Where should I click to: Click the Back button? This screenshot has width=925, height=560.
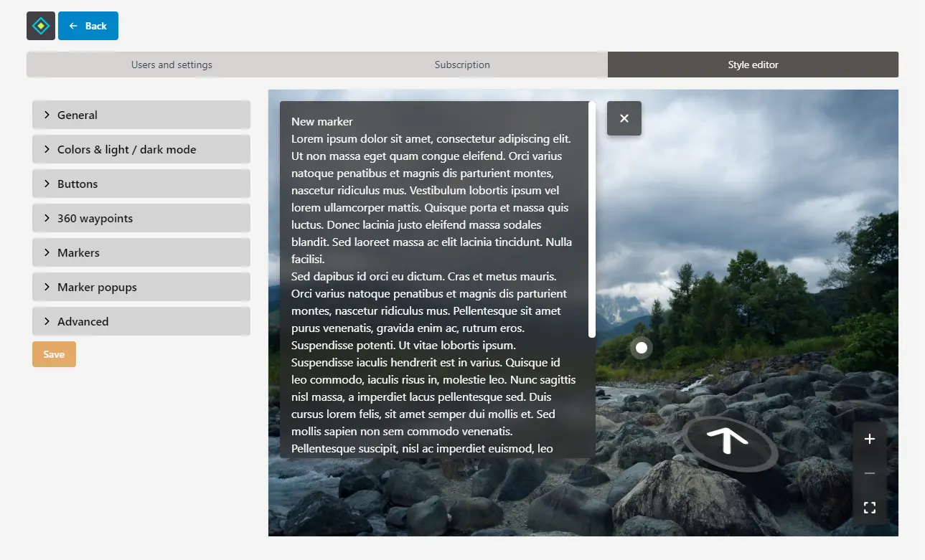point(88,25)
